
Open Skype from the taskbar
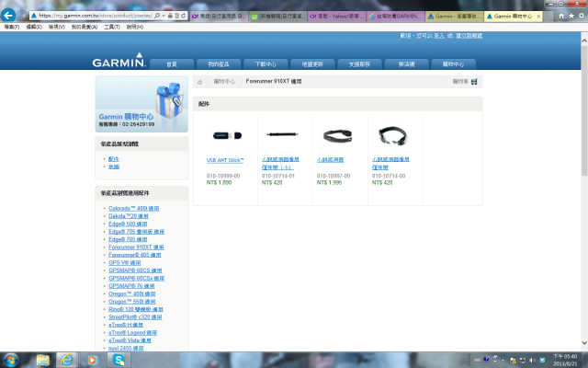119,361
